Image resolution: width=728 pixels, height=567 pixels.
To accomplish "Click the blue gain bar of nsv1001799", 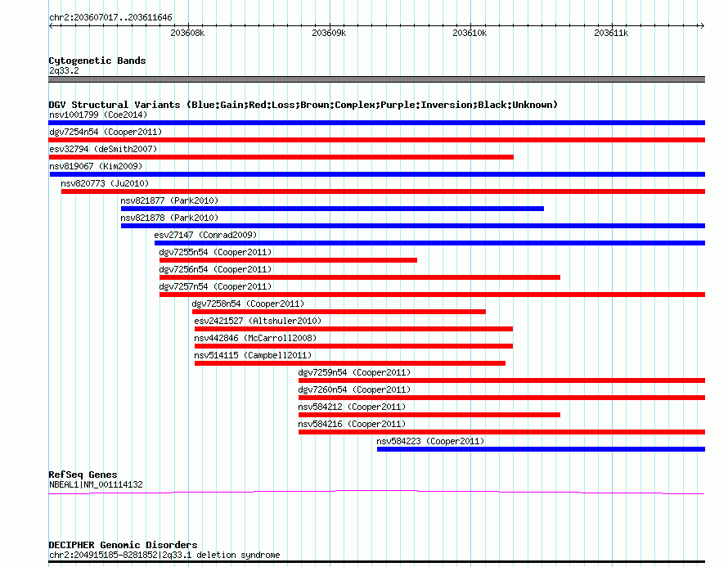I will coord(376,123).
